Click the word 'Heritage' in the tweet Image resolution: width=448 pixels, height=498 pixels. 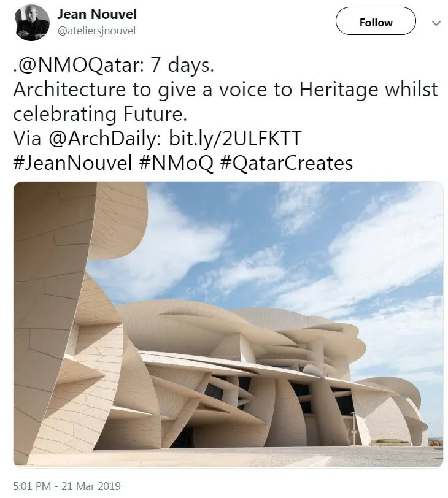click(x=339, y=90)
